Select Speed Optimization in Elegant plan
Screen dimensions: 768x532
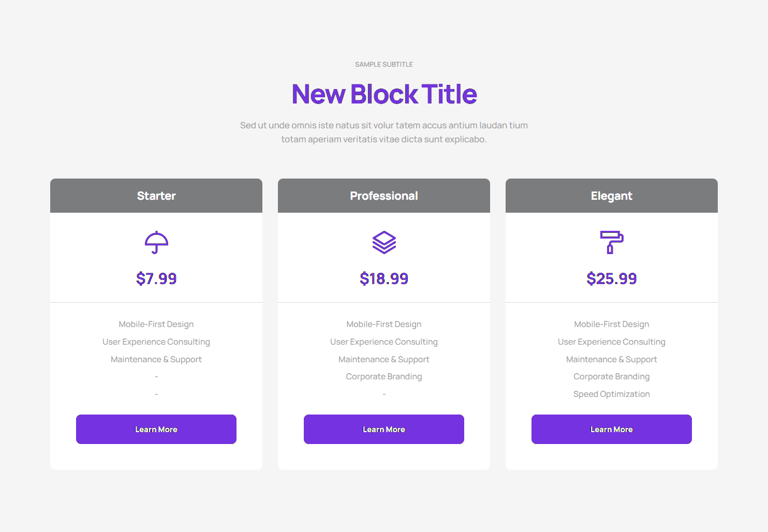point(611,394)
